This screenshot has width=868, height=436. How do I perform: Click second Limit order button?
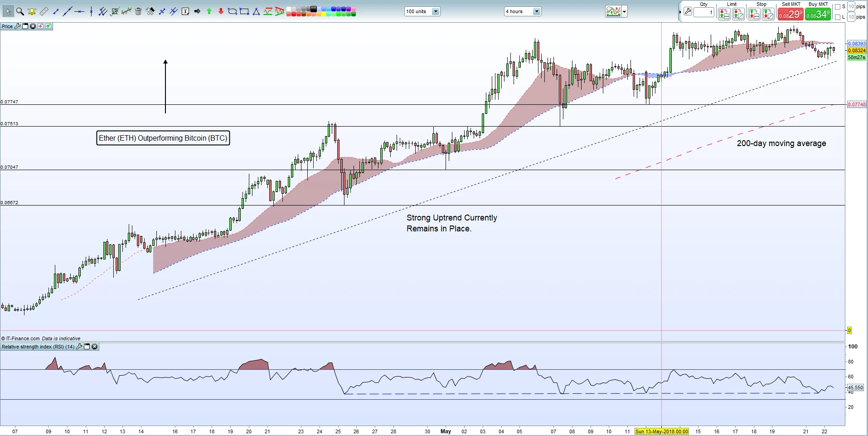(x=738, y=14)
